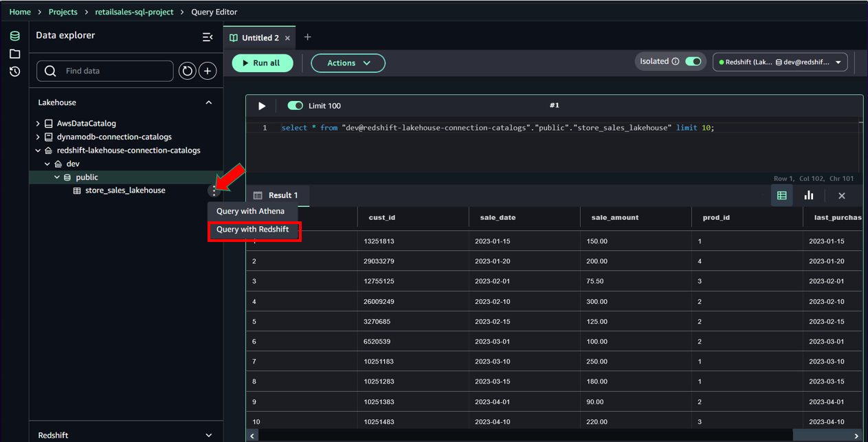868x442 pixels.
Task: Open the three-dot menu for store_sales_lakehouse
Action: [214, 190]
